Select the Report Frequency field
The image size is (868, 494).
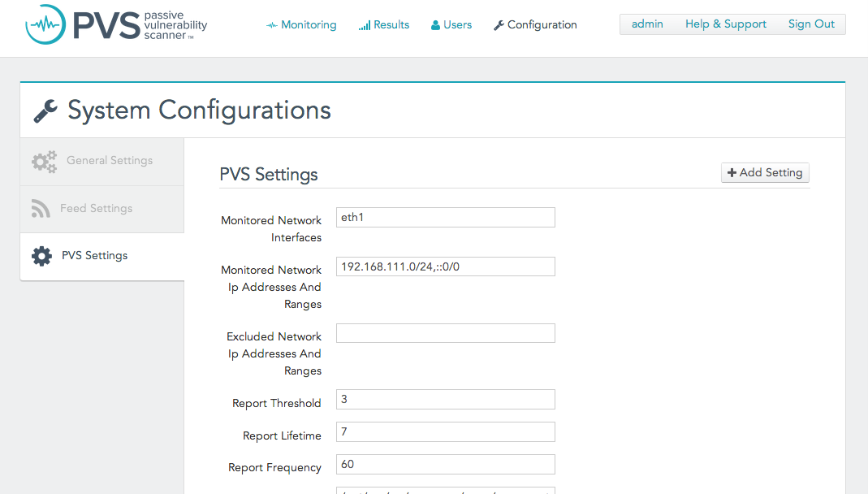pyautogui.click(x=446, y=465)
